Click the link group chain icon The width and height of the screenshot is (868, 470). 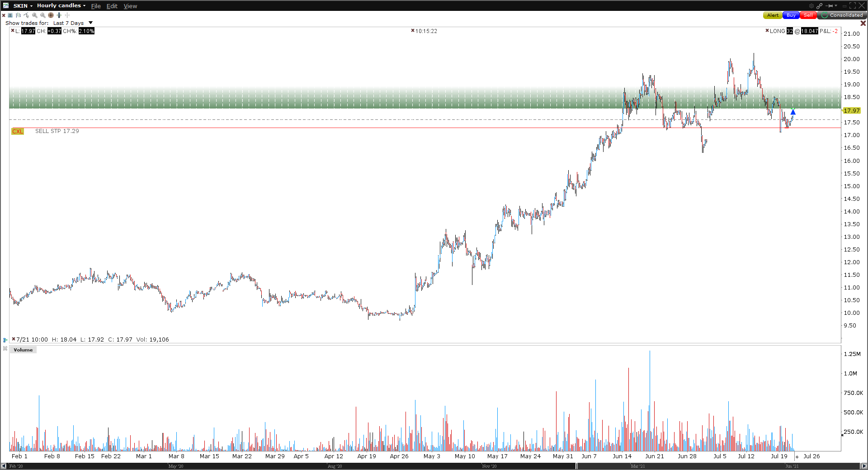(x=819, y=6)
